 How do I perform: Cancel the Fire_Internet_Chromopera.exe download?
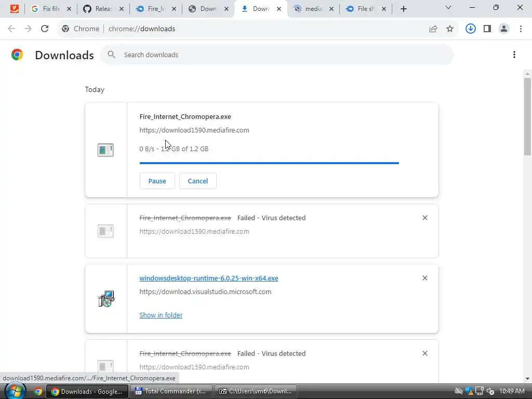click(x=198, y=181)
